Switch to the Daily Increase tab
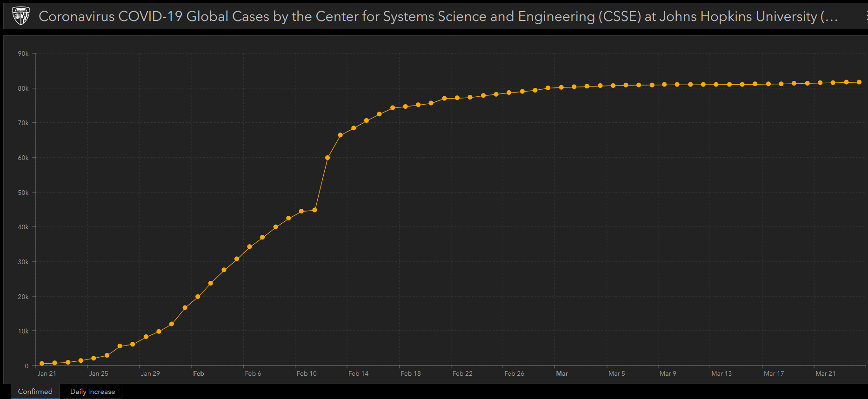The image size is (868, 399). (x=93, y=392)
